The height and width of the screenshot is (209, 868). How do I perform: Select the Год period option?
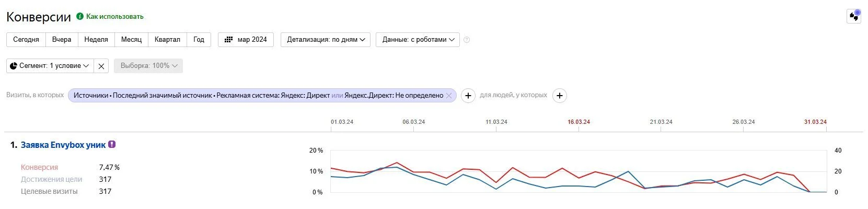pos(199,40)
